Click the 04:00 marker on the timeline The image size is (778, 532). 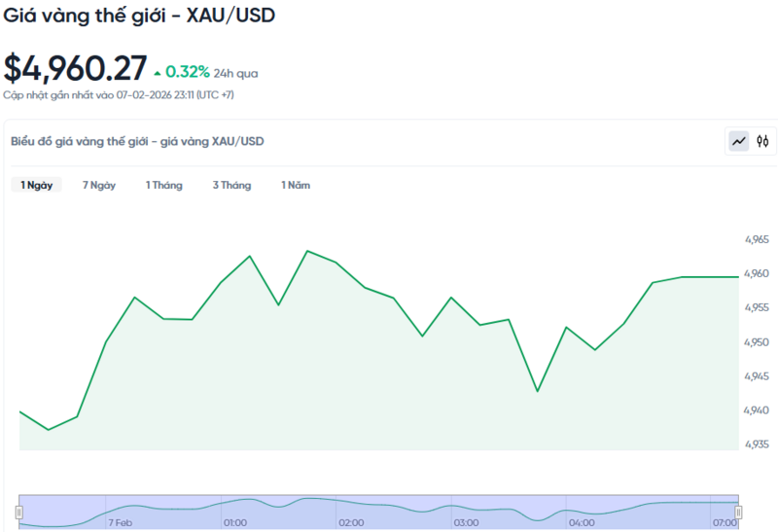[x=582, y=522]
